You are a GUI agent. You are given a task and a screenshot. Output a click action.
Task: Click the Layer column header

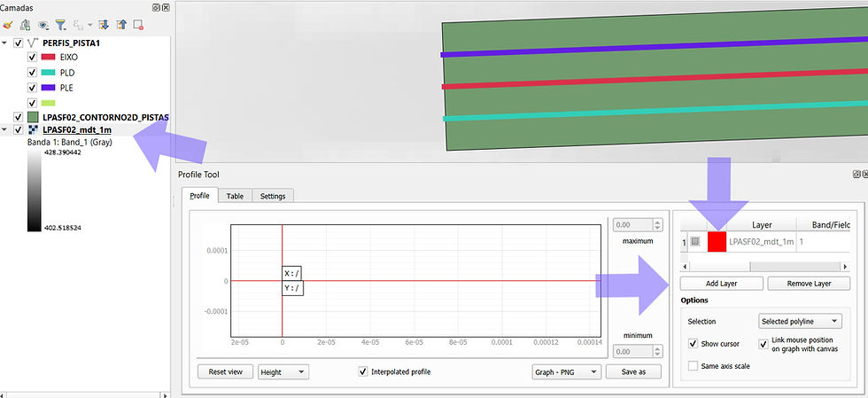(762, 224)
